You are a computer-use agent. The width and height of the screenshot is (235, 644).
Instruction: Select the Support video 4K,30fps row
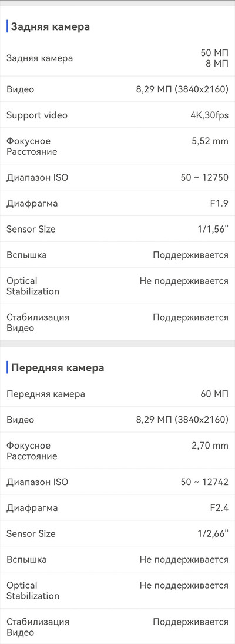pos(117,115)
